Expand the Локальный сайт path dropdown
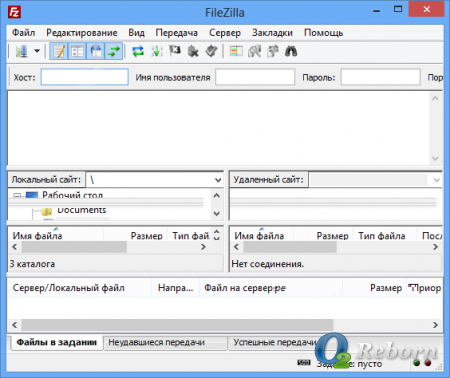450x378 pixels. tap(218, 180)
